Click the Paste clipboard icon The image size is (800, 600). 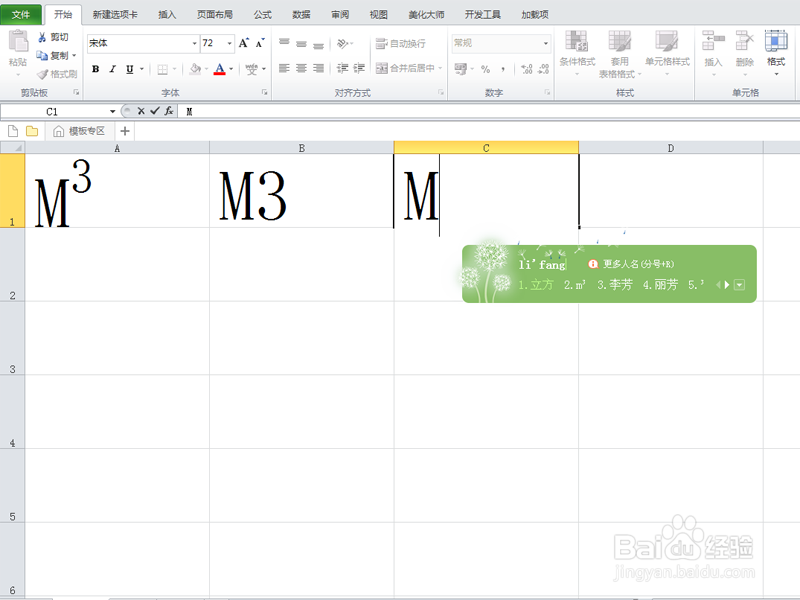(x=18, y=42)
